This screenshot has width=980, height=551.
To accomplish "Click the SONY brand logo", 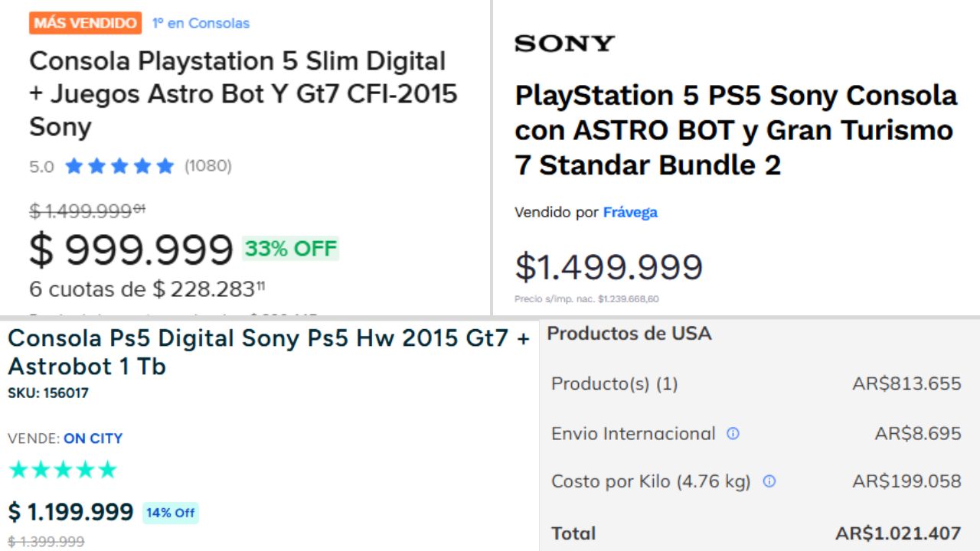I will coord(564,44).
